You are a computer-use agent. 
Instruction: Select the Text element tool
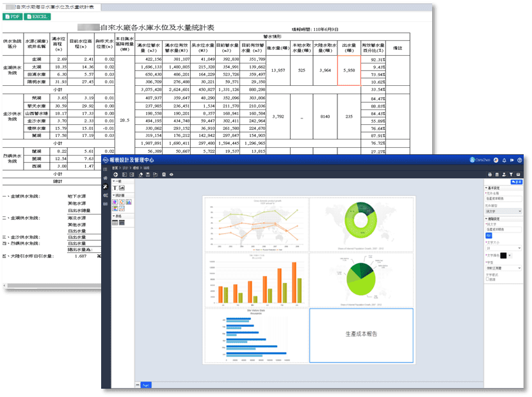coord(115,188)
